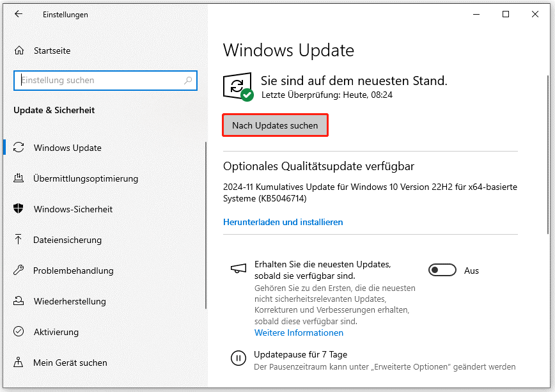The height and width of the screenshot is (392, 555).
Task: Click 'Optionales Qualitätsupdate verfügbar' heading
Action: tap(318, 166)
